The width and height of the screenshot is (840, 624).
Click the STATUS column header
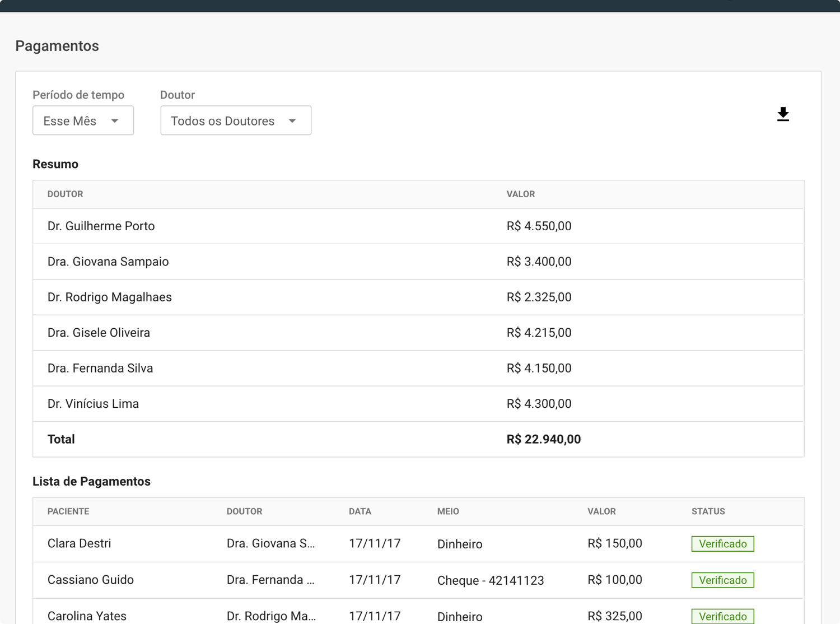[x=708, y=511]
